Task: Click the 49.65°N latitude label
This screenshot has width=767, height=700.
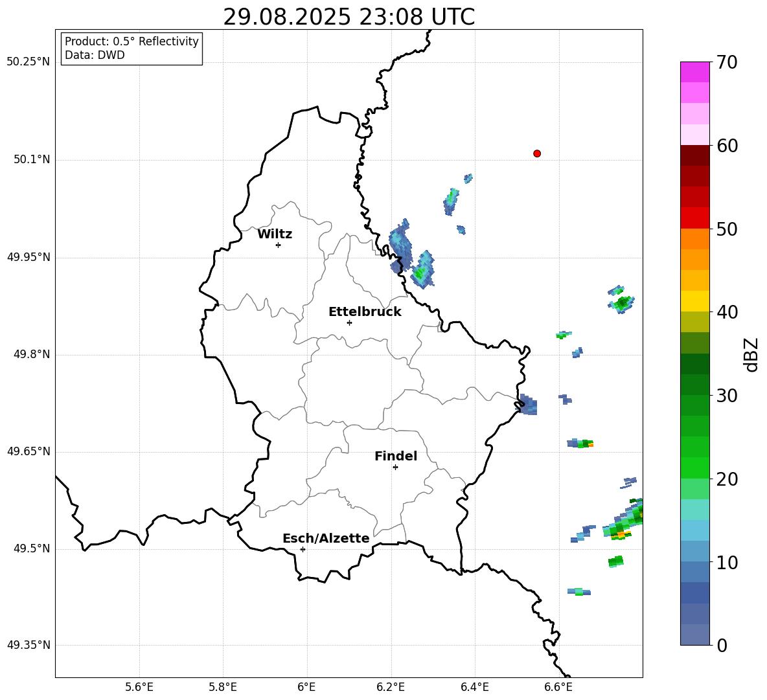Action: click(x=29, y=451)
